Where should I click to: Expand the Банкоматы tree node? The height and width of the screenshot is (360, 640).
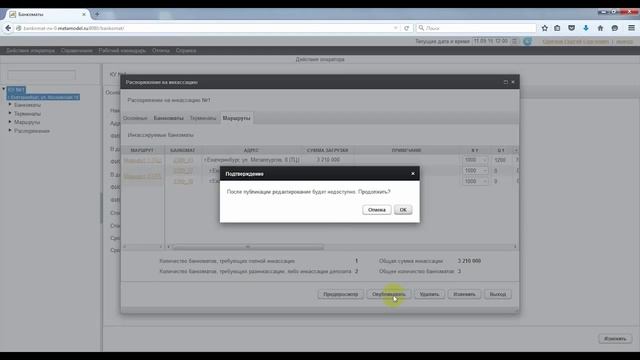10,104
